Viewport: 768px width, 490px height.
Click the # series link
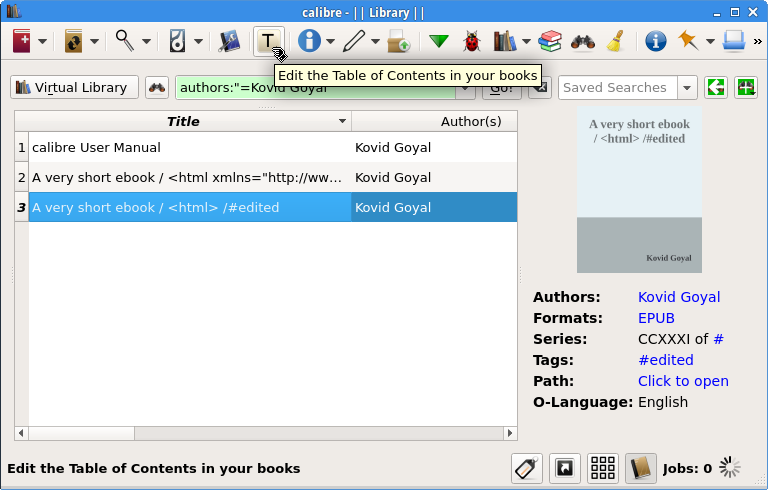719,339
